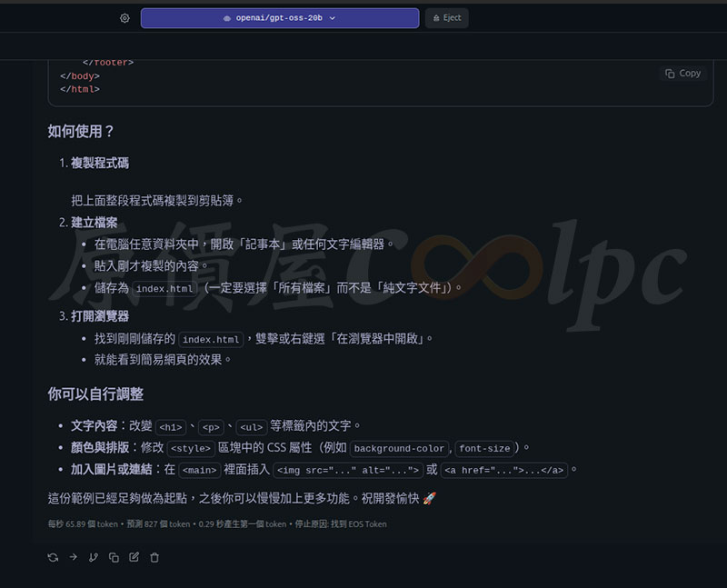727x588 pixels.
Task: Click the <a href> code snippet
Action: tap(504, 471)
